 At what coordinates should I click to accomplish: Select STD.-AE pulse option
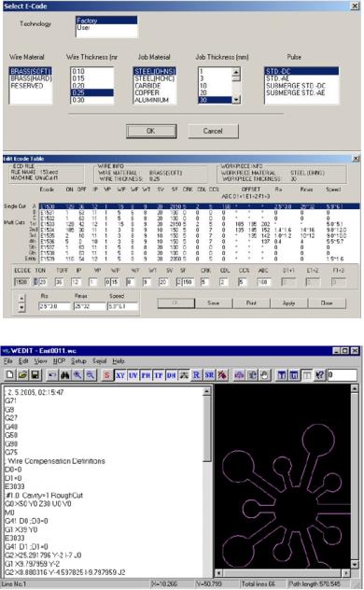301,78
